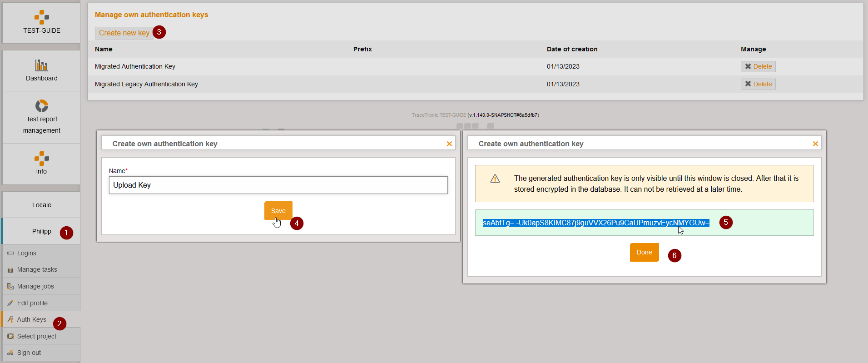Click the generated authentication key text
This screenshot has width=868, height=363.
(596, 223)
